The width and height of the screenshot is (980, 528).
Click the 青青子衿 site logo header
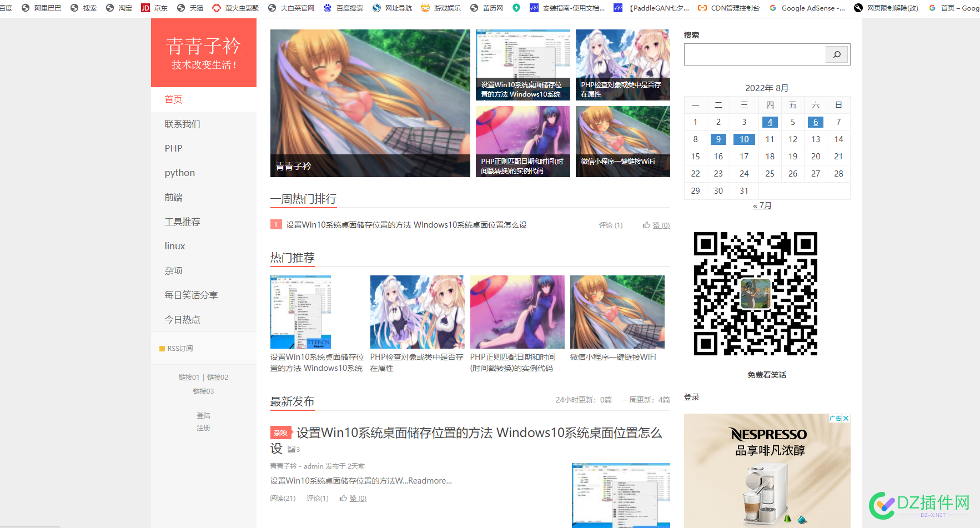[x=204, y=53]
